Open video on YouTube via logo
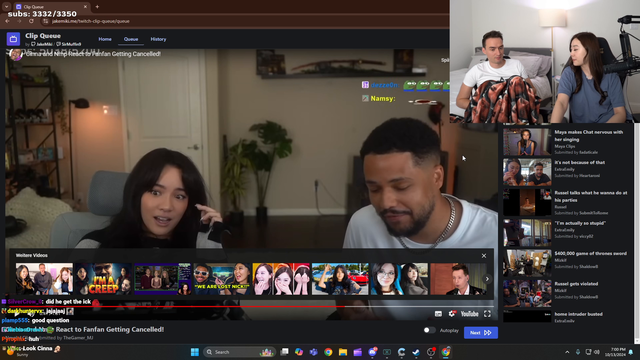The width and height of the screenshot is (640, 360). click(469, 314)
